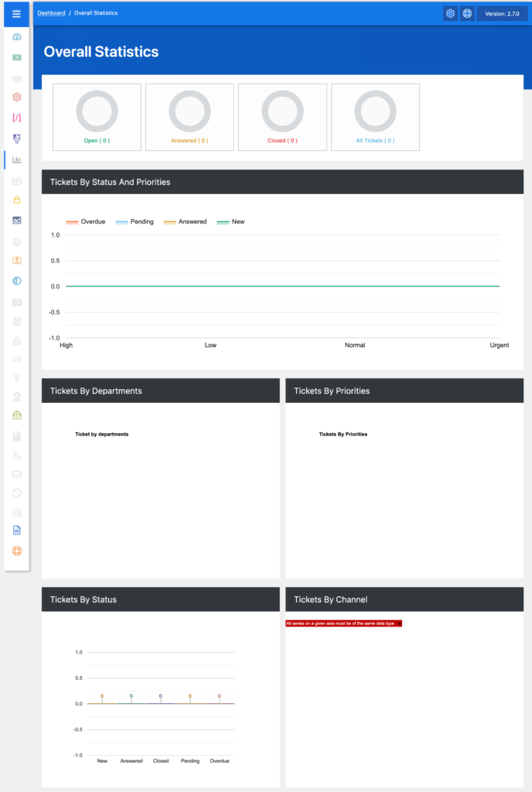This screenshot has width=532, height=792.
Task: Open the pink shortcode brackets sidebar icon
Action: (x=17, y=118)
